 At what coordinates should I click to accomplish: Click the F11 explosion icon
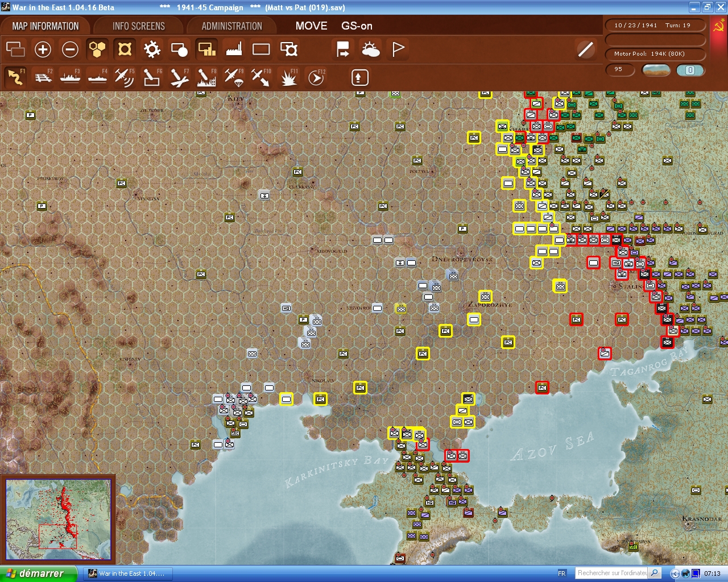289,77
